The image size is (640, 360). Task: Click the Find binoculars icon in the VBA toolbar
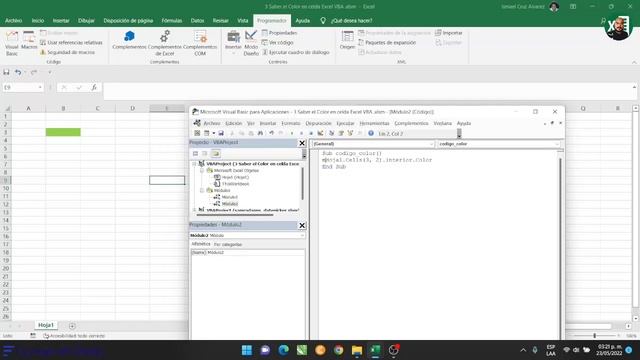coord(260,133)
